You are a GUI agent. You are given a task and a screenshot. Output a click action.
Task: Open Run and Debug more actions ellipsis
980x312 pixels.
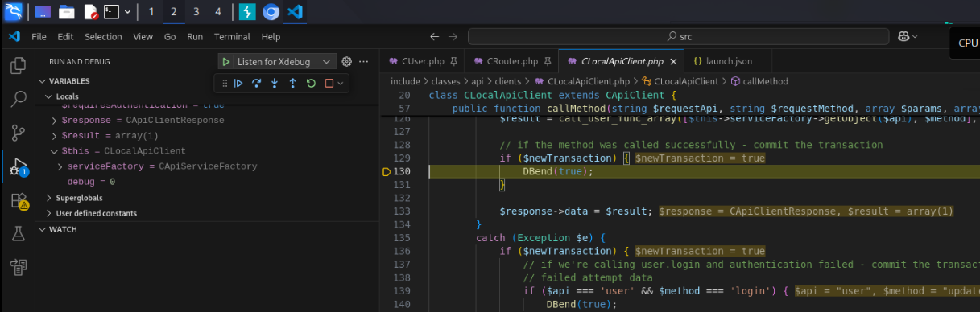click(x=364, y=62)
